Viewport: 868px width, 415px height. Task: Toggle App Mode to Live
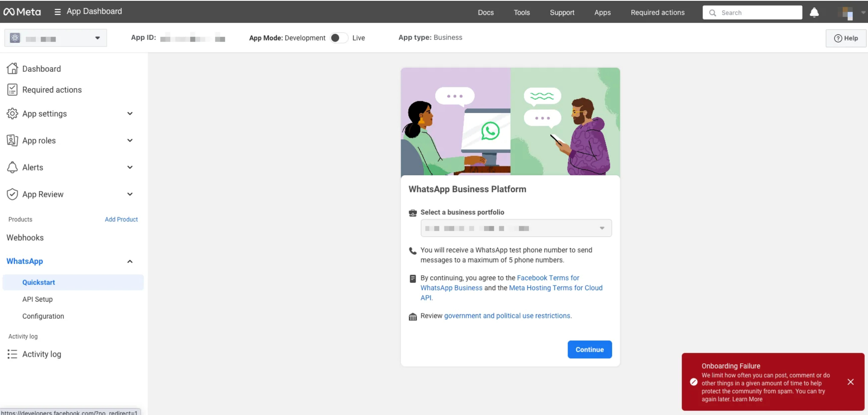tap(339, 38)
